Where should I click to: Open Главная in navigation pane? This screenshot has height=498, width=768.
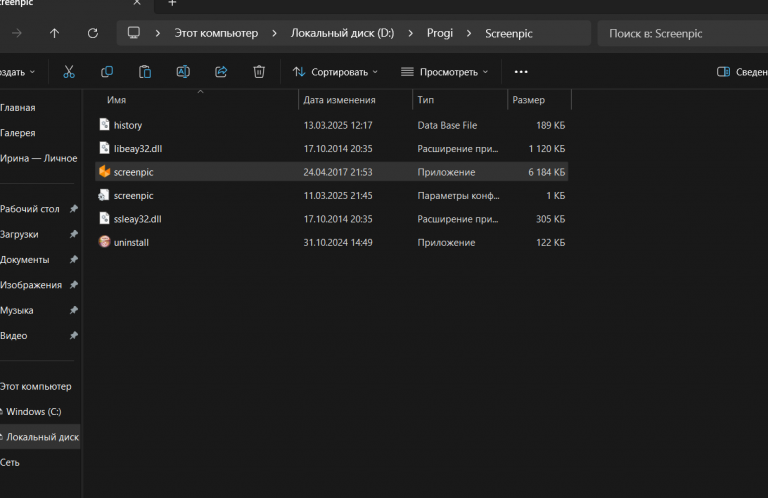18,108
